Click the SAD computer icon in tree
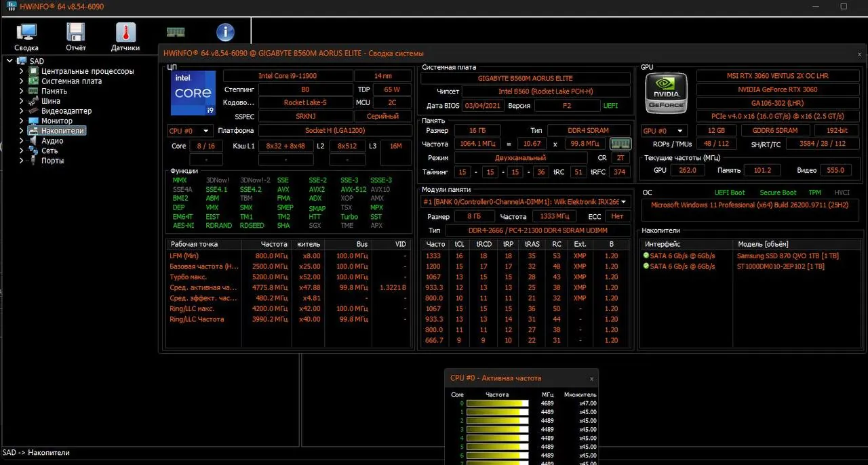Screen dimensions: 868x465 [x=22, y=61]
